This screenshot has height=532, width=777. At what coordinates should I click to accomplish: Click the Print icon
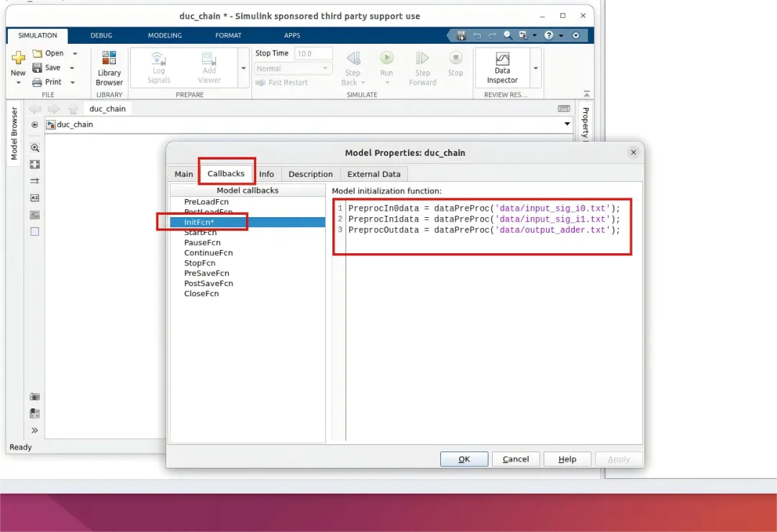[37, 82]
